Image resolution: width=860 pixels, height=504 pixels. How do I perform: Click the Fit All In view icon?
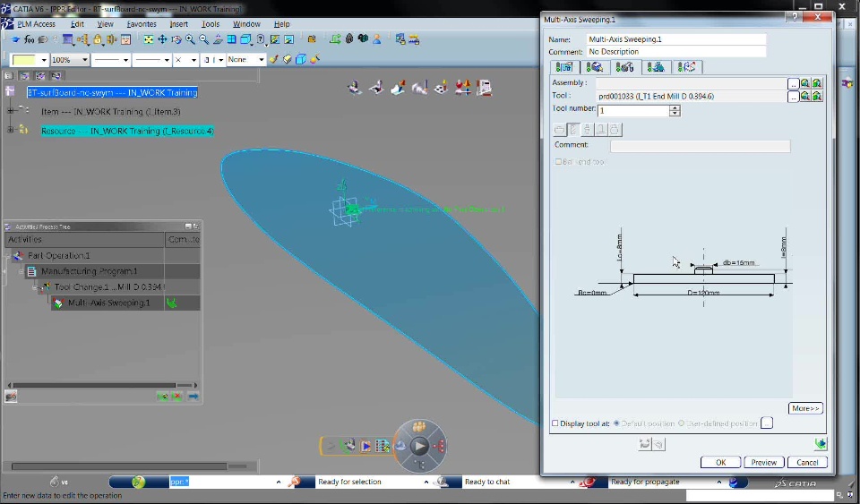click(149, 39)
